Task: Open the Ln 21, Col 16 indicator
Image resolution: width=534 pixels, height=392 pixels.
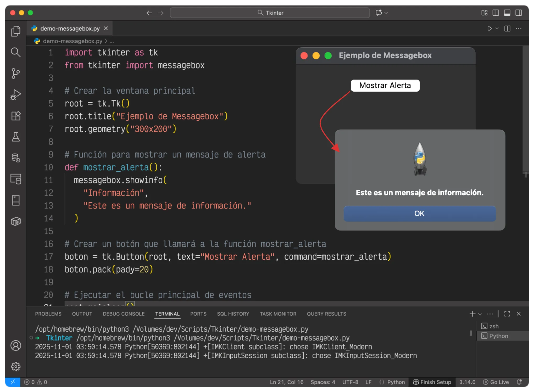Action: coord(286,382)
